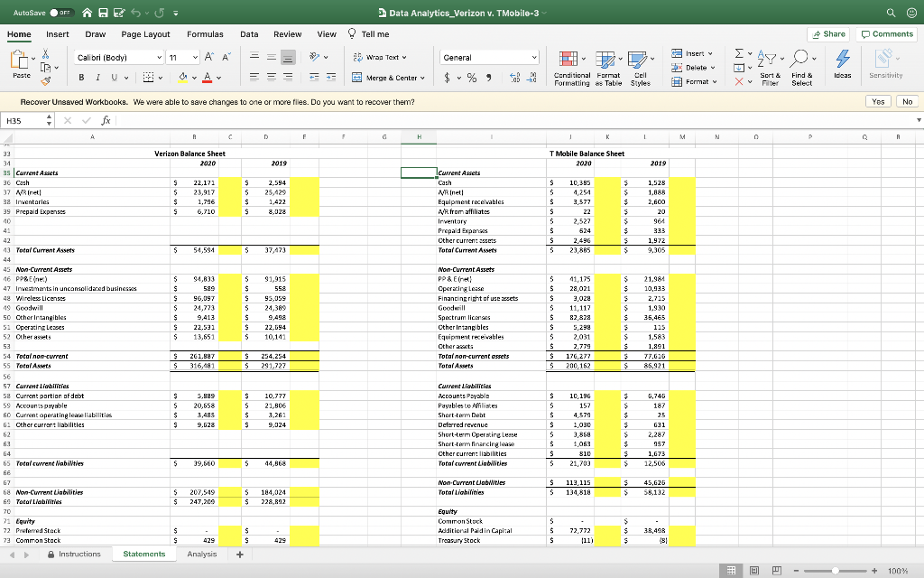Click the Redo arrow icon
924x578 pixels.
[159, 13]
